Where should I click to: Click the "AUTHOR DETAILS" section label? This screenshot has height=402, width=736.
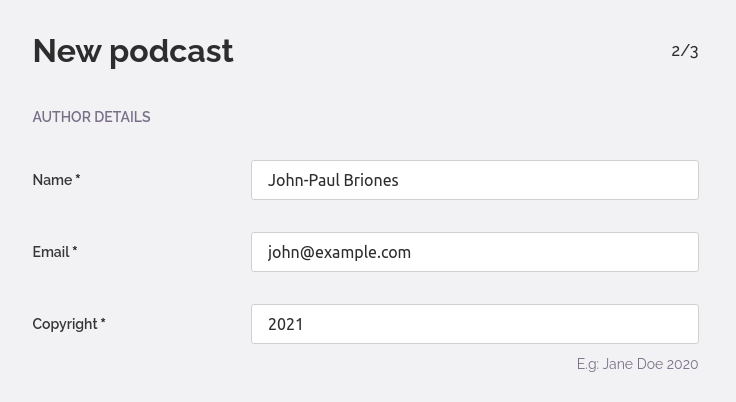pyautogui.click(x=91, y=117)
